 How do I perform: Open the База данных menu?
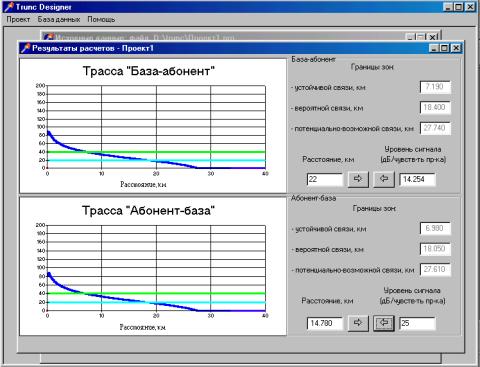[59, 20]
